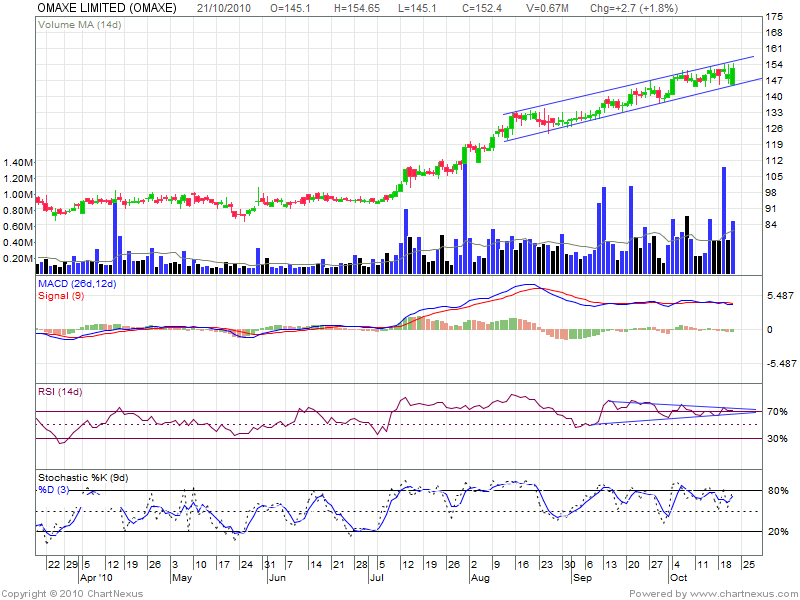The height and width of the screenshot is (600, 800).
Task: Select the Apr '10 month marker
Action: click(98, 578)
